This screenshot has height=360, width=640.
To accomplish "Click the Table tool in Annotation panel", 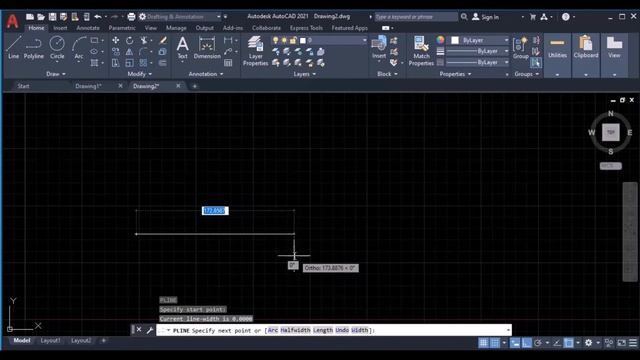I will [x=228, y=63].
